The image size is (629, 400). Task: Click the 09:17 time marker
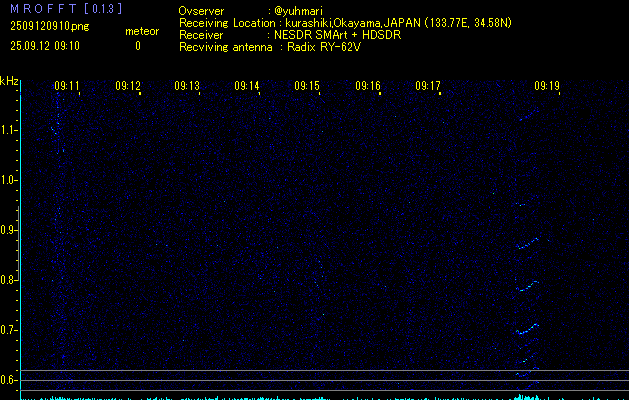coord(428,86)
